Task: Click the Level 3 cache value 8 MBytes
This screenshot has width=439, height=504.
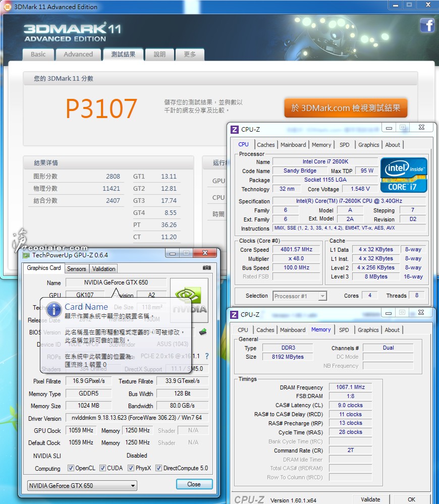Action: (x=376, y=277)
